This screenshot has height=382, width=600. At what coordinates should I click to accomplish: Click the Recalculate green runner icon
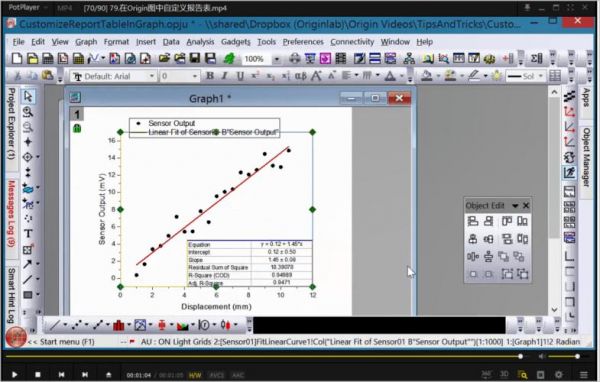pos(229,59)
